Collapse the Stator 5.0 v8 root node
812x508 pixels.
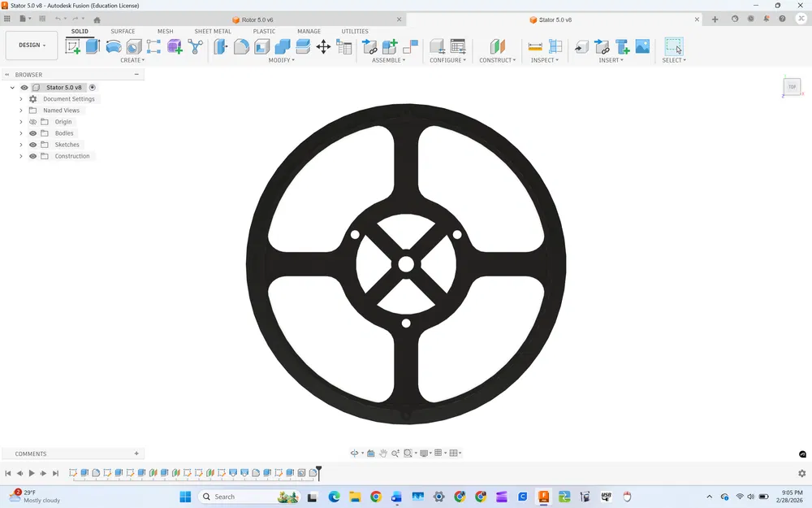point(12,88)
